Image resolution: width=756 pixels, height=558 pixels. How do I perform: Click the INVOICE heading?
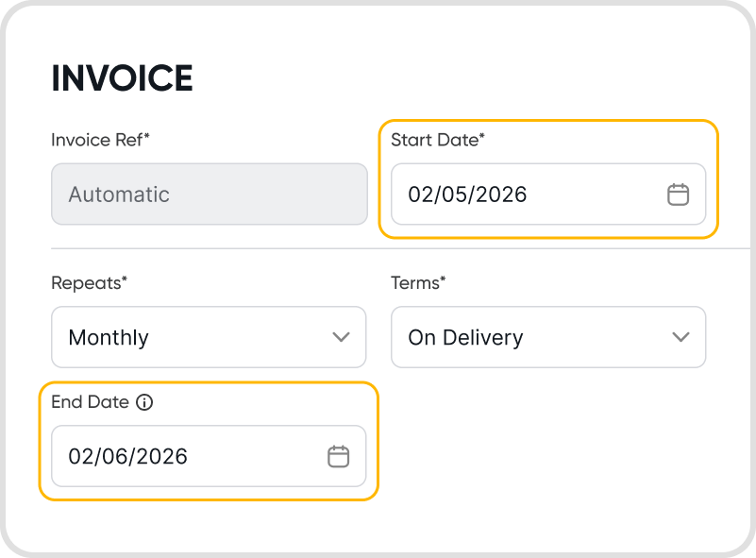[x=122, y=79]
